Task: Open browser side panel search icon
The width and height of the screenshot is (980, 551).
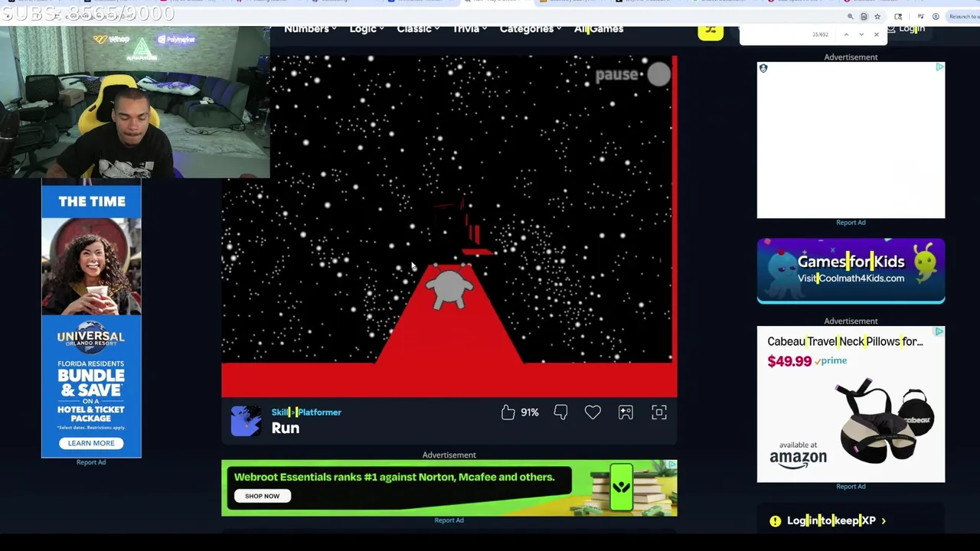Action: [x=898, y=16]
